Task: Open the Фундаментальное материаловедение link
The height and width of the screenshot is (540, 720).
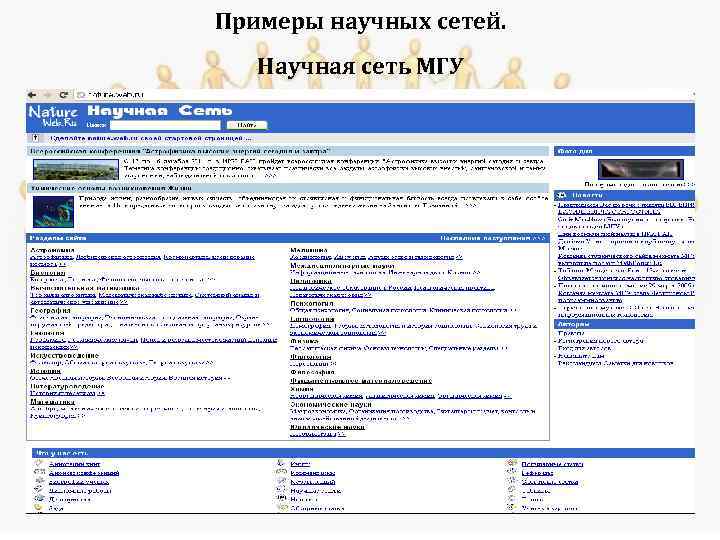Action: (x=361, y=380)
